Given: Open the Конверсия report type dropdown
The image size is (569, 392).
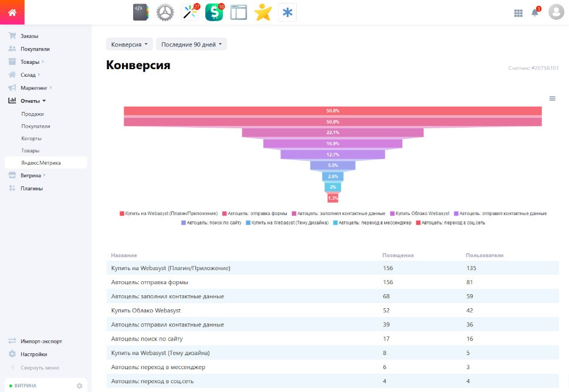Looking at the screenshot, I should point(129,45).
